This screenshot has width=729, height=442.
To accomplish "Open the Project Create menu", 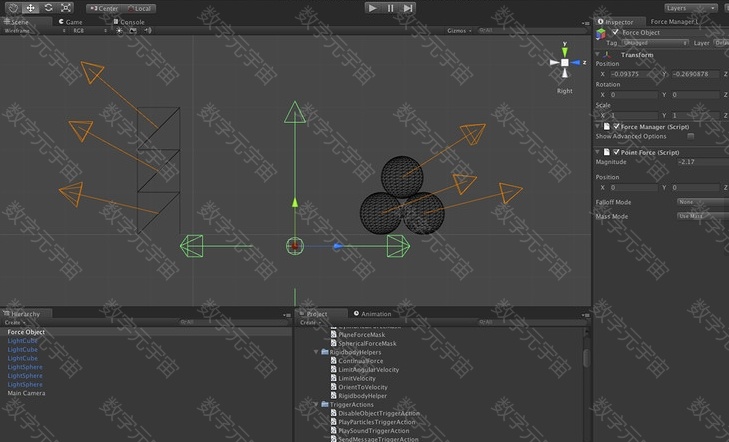I will [309, 323].
